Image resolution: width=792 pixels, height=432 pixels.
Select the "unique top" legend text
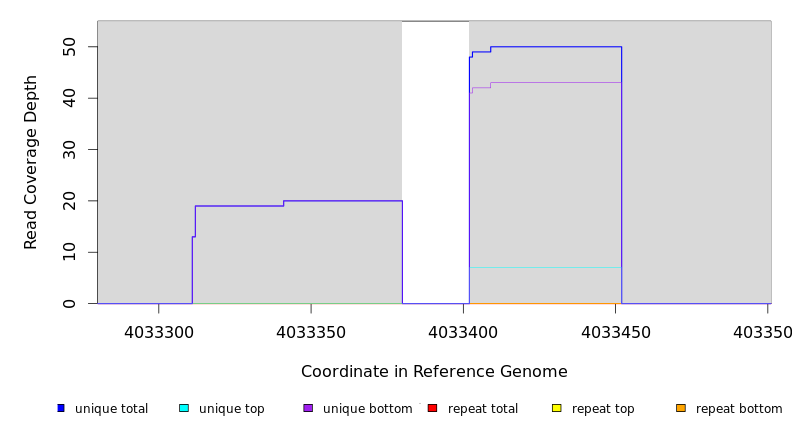[x=231, y=409]
